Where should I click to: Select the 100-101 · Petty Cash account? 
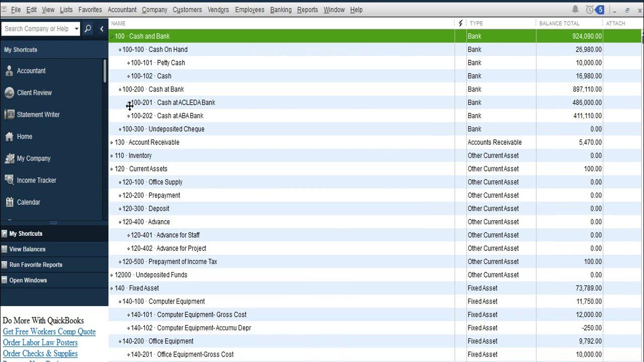(x=375, y=63)
